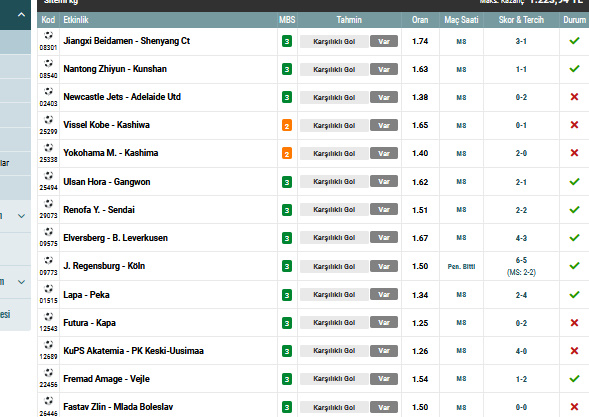
Task: Click the Durum column header
Action: (x=574, y=20)
